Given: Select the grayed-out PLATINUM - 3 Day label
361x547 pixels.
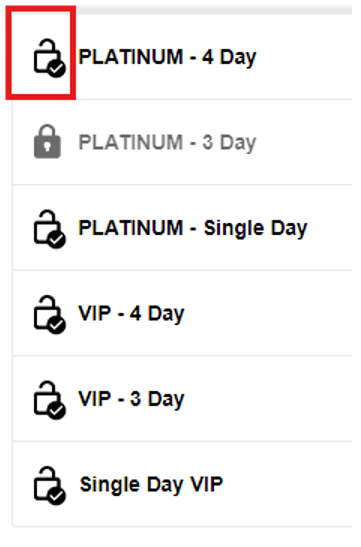Looking at the screenshot, I should tap(167, 142).
